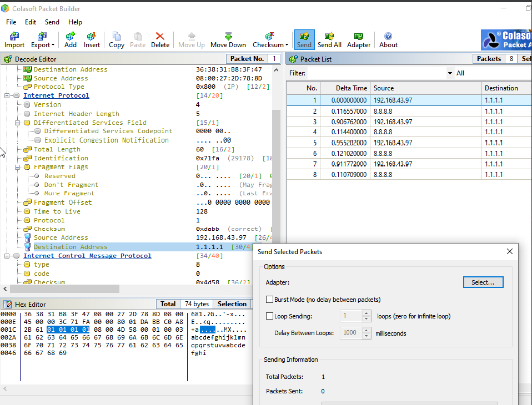Image resolution: width=532 pixels, height=405 pixels.
Task: Click the Source column header
Action: 425,88
